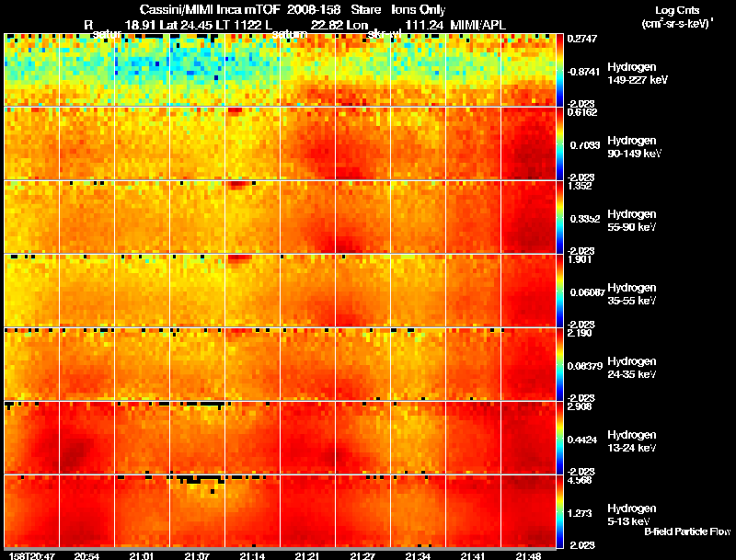Open the 35-55 keV image panel above 21:27
This screenshot has height=560, width=736.
coord(362,291)
